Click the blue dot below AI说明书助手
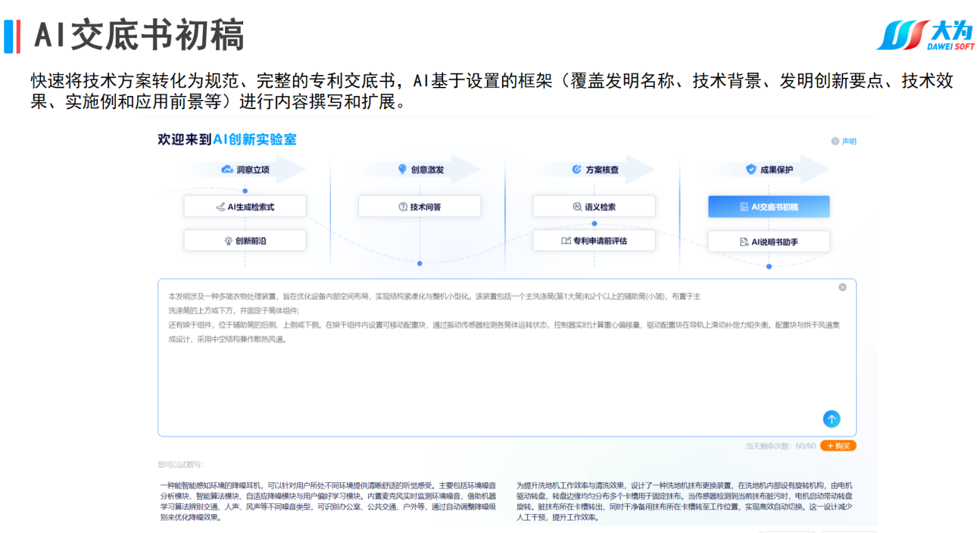 pyautogui.click(x=769, y=267)
